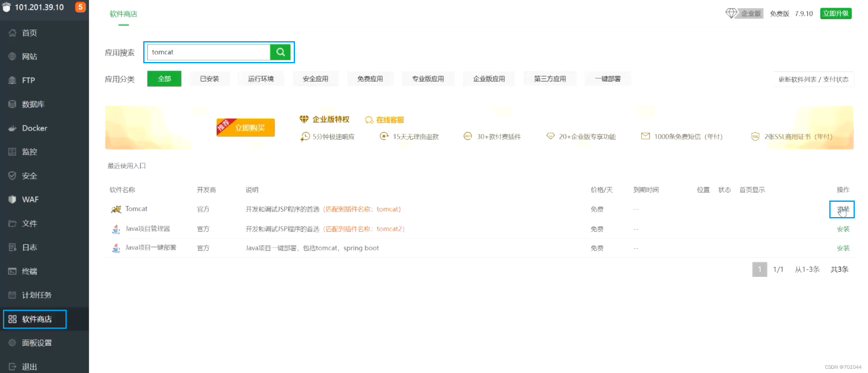868x373 pixels.
Task: Click 安装 for Java项目一键部署 row
Action: 843,248
